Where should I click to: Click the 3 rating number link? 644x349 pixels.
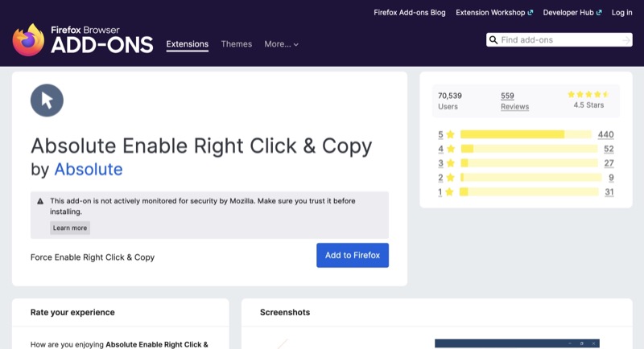point(440,163)
